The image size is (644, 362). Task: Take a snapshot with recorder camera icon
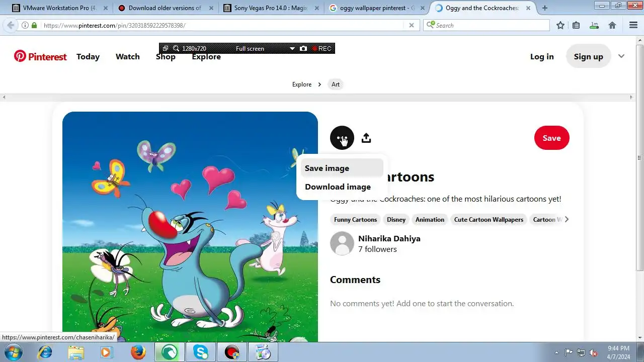pyautogui.click(x=303, y=48)
